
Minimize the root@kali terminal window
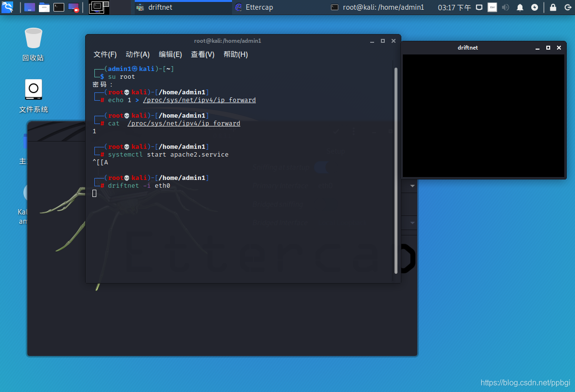click(x=372, y=41)
